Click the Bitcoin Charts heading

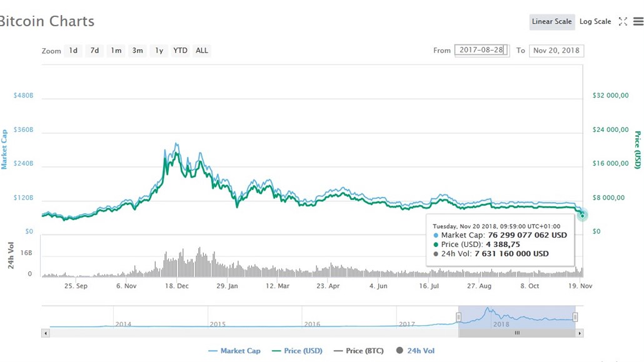pos(48,21)
